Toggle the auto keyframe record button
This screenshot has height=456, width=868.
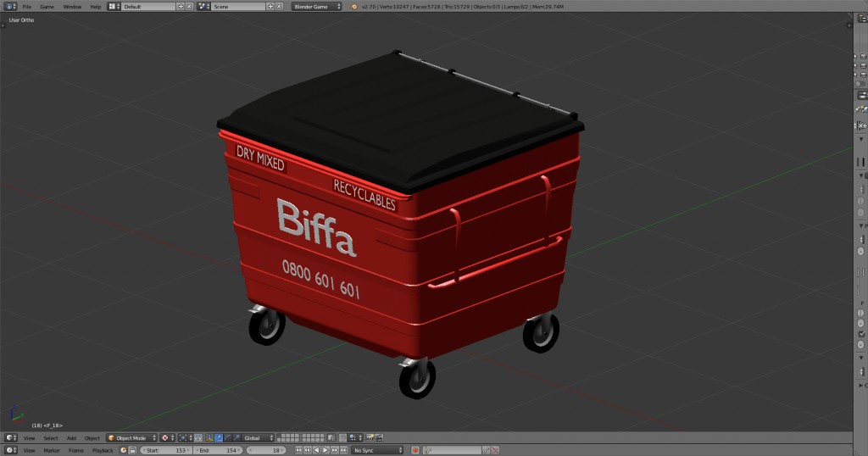click(x=415, y=450)
